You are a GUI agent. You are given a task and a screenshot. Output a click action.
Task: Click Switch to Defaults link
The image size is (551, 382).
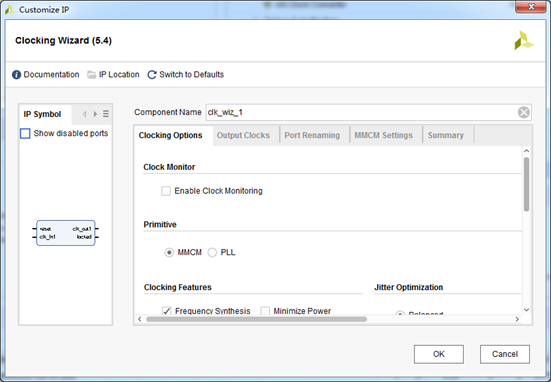[192, 75]
